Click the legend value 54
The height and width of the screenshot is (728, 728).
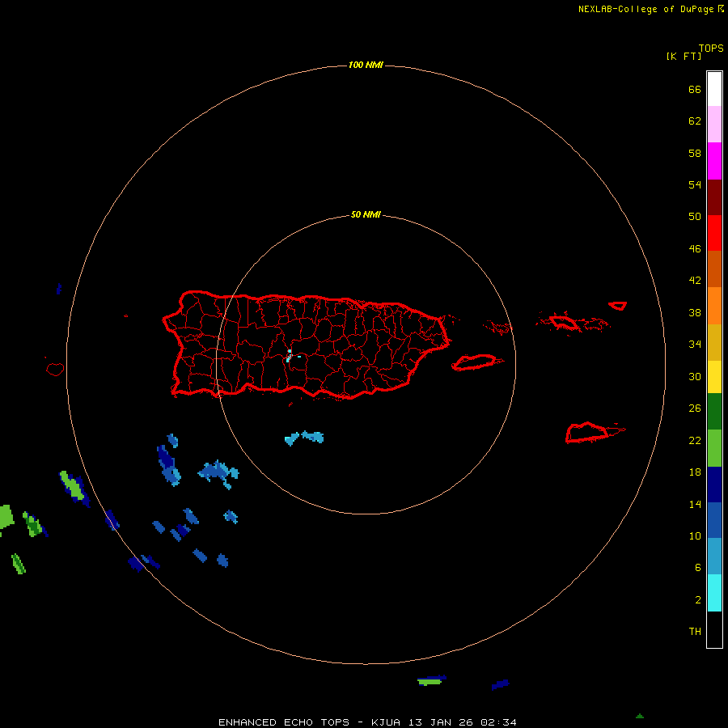[695, 184]
